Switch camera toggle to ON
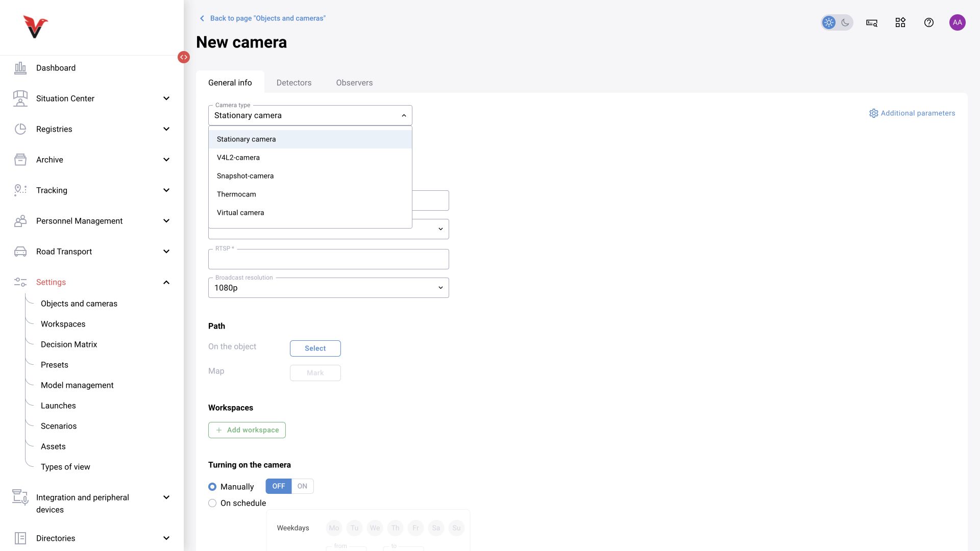Image resolution: width=980 pixels, height=551 pixels. click(303, 486)
